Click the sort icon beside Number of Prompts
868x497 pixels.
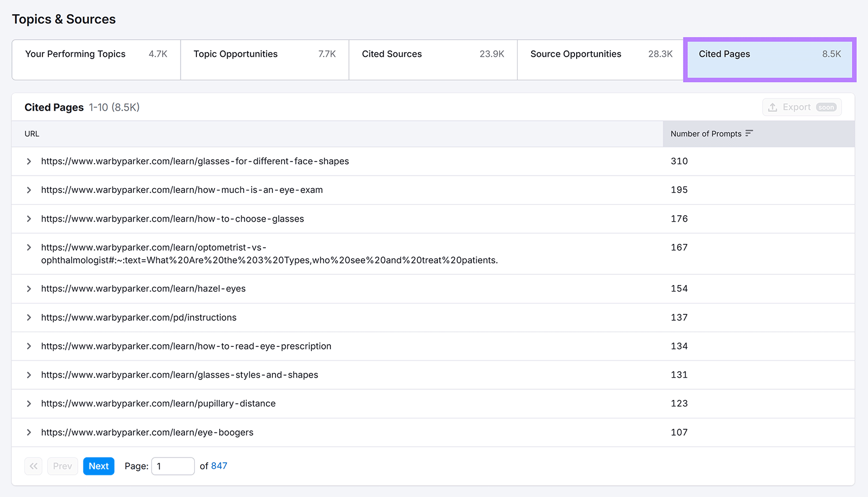click(749, 133)
